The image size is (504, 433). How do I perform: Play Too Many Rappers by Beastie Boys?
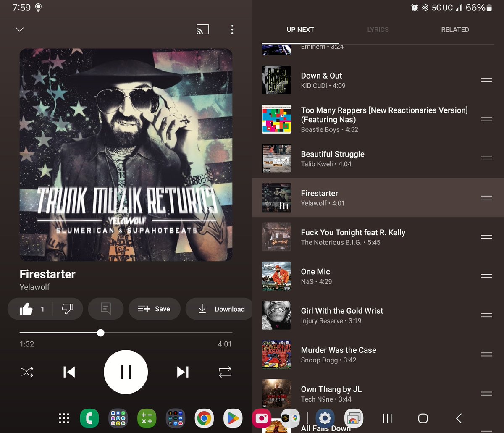click(378, 119)
